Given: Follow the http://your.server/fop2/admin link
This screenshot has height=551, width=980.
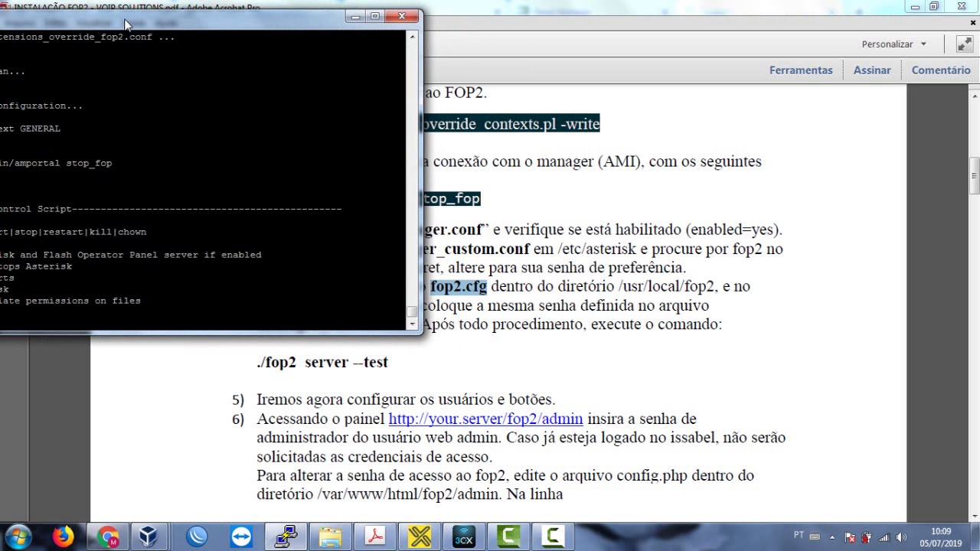Looking at the screenshot, I should (485, 419).
